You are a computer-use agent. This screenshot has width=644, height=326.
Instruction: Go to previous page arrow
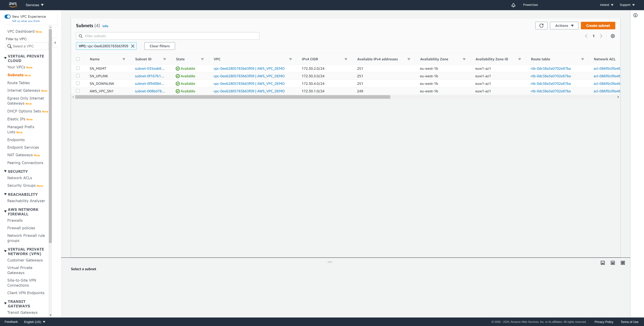(586, 36)
